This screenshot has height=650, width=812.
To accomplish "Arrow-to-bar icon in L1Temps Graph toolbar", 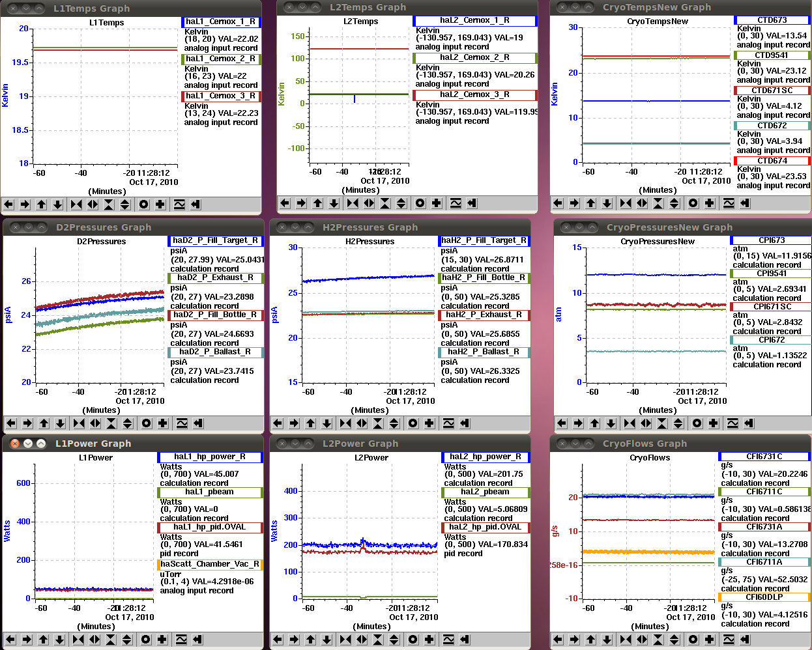I will 196,205.
